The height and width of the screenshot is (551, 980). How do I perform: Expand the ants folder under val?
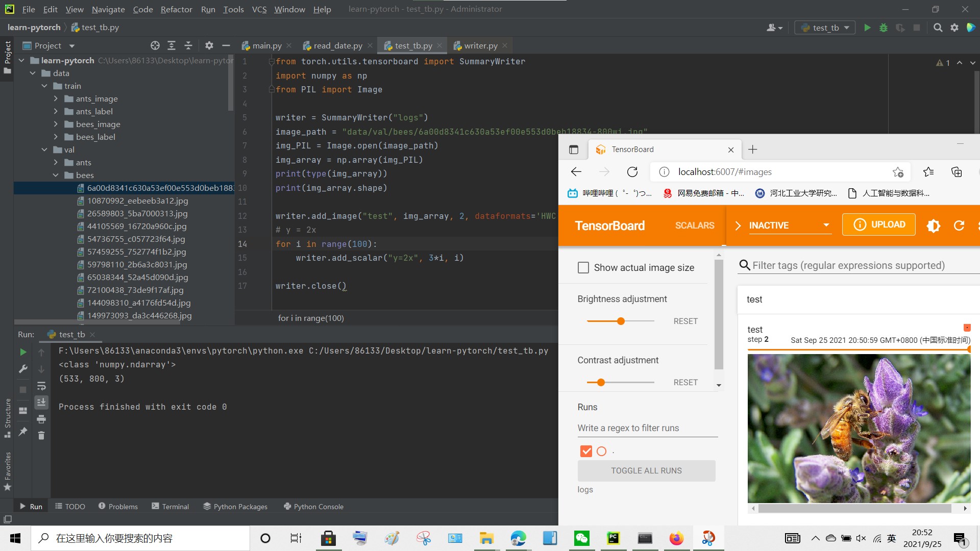click(x=56, y=162)
